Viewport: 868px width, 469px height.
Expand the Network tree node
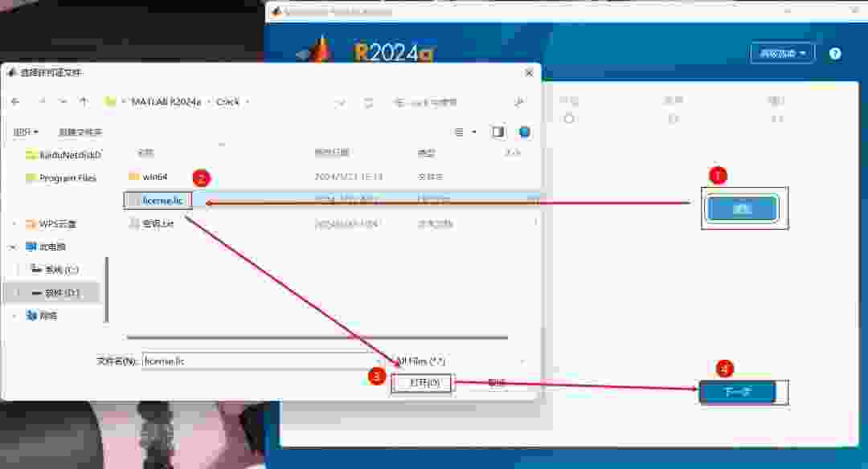(14, 316)
